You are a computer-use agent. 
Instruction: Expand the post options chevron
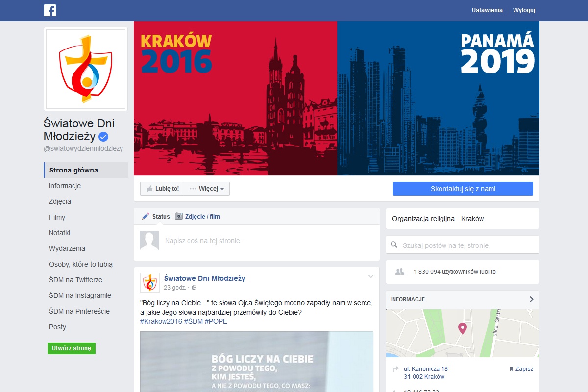pyautogui.click(x=371, y=277)
